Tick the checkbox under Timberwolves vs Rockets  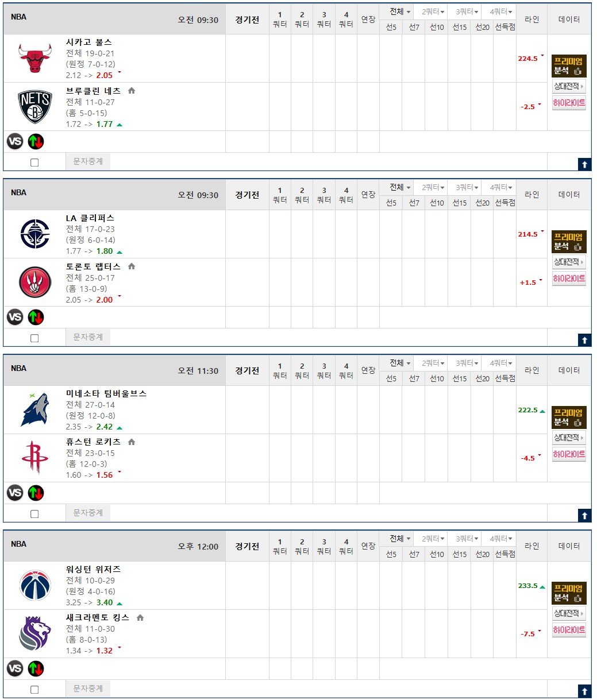[x=34, y=514]
